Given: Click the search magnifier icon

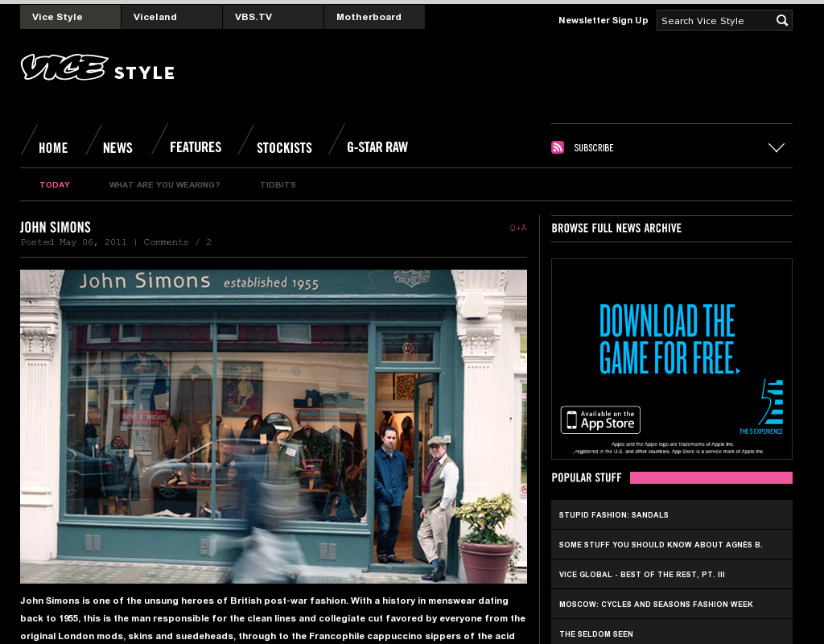Looking at the screenshot, I should [x=782, y=20].
